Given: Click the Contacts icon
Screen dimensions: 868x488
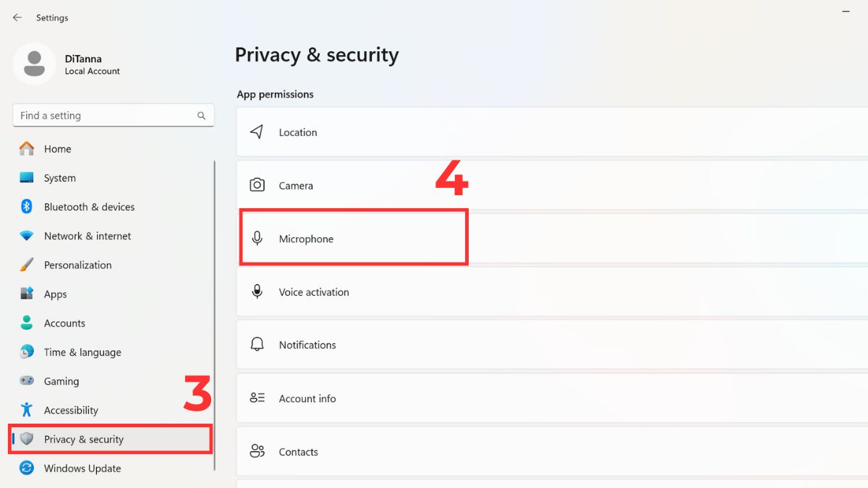Looking at the screenshot, I should pyautogui.click(x=257, y=451).
